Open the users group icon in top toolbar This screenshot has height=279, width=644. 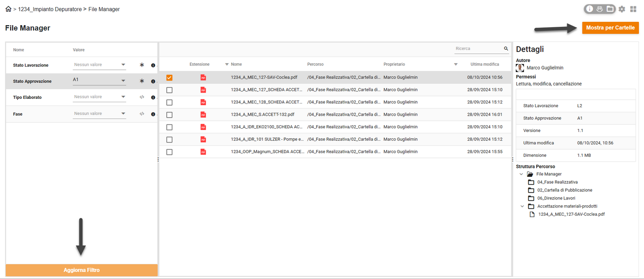pyautogui.click(x=600, y=9)
